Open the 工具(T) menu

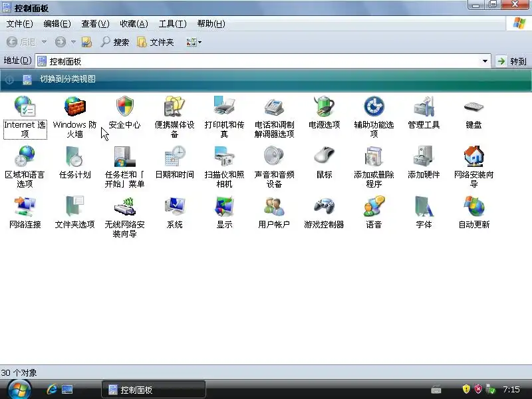pos(172,24)
